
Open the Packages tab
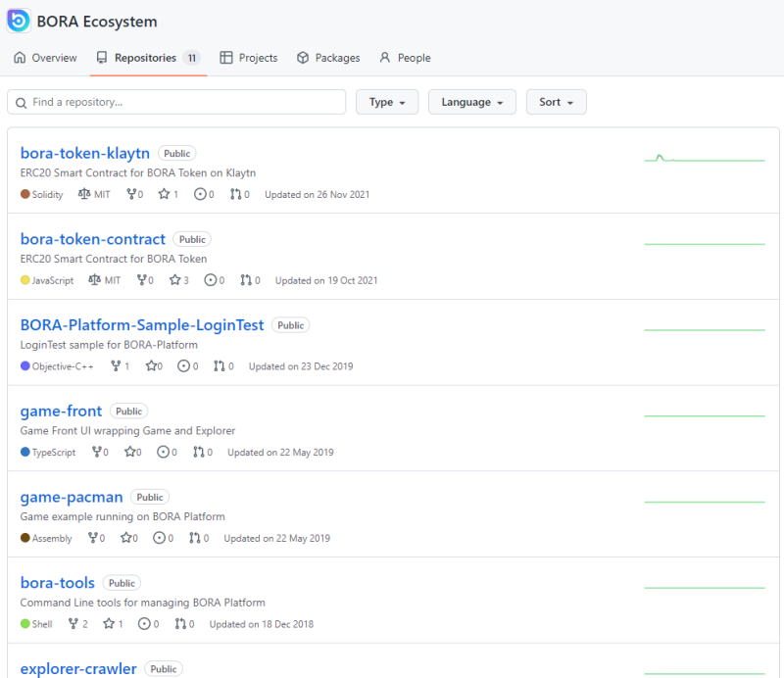click(x=328, y=58)
